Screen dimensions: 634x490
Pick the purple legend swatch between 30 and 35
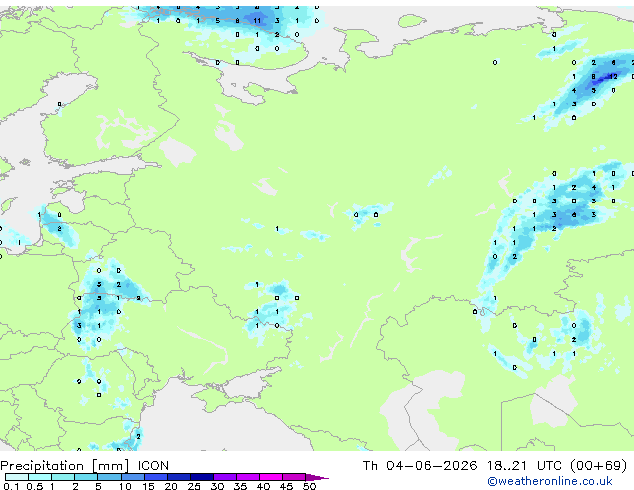point(225,477)
